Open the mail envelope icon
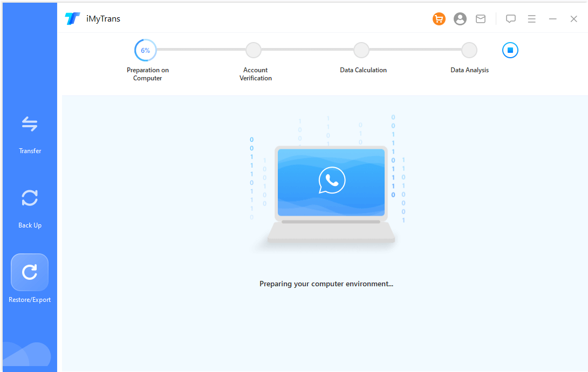The height and width of the screenshot is (372, 588). click(x=480, y=19)
